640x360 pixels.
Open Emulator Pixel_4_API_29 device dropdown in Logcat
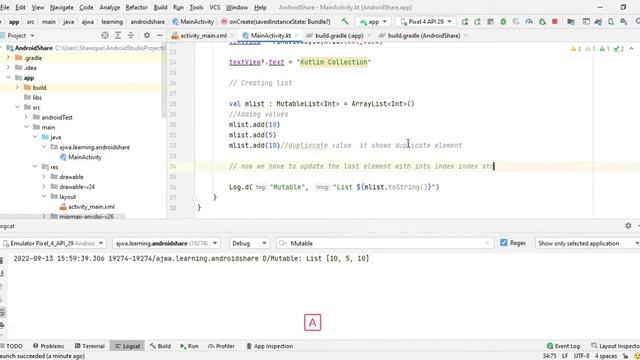pyautogui.click(x=53, y=243)
